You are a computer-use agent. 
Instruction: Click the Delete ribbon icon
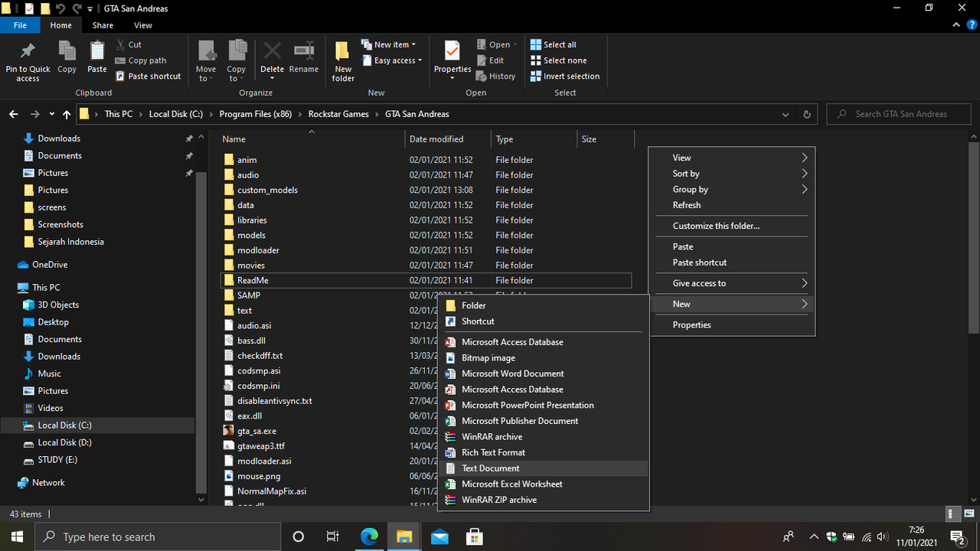(x=272, y=52)
